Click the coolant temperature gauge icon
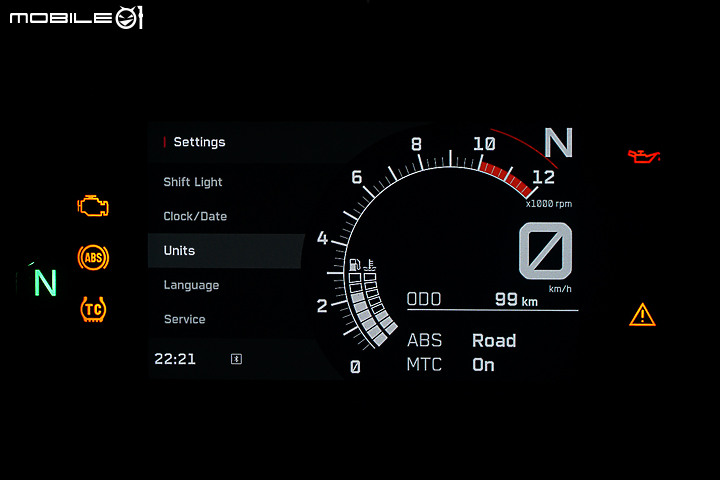This screenshot has width=720, height=480. (370, 265)
